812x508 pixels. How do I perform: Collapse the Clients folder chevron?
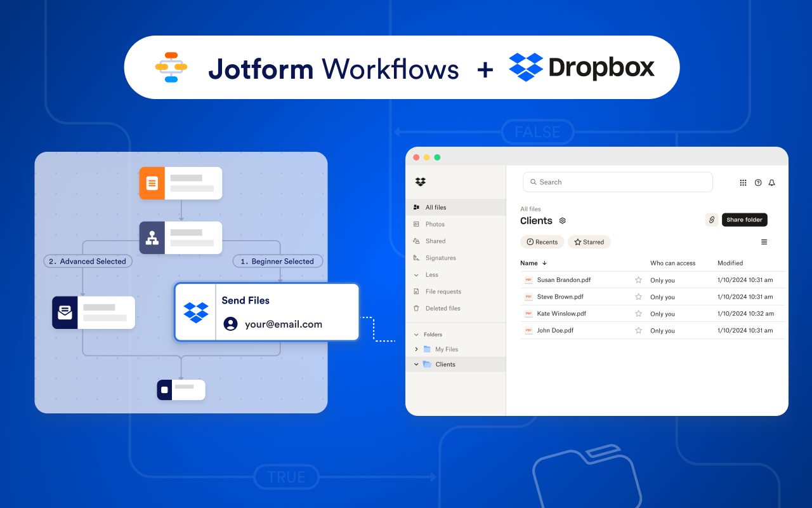(x=416, y=364)
